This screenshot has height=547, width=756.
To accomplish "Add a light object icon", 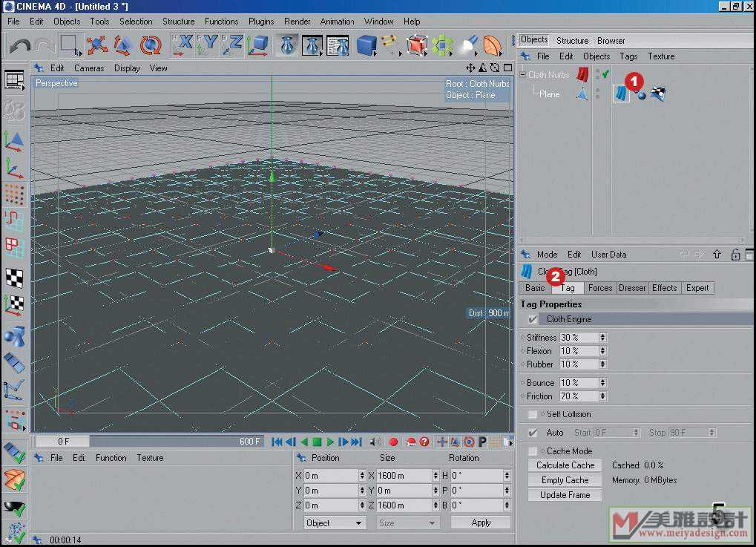I will click(x=467, y=45).
